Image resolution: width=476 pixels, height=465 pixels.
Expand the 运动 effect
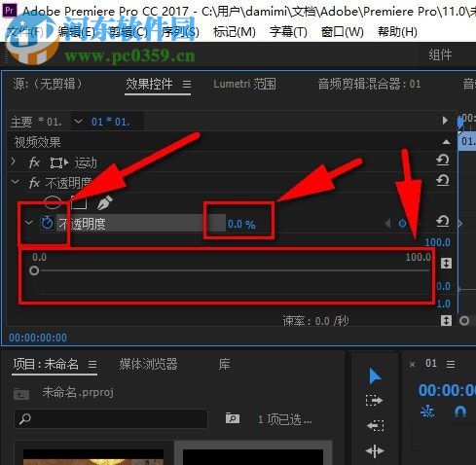click(x=13, y=161)
